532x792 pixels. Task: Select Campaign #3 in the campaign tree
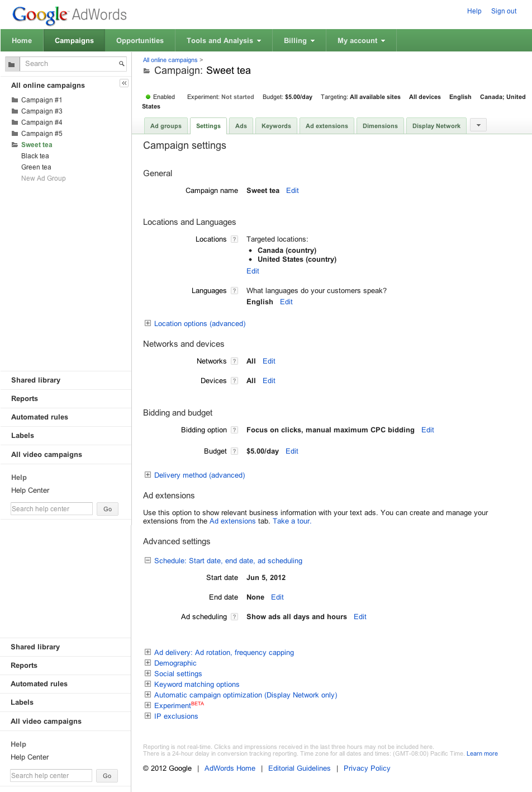(x=41, y=111)
